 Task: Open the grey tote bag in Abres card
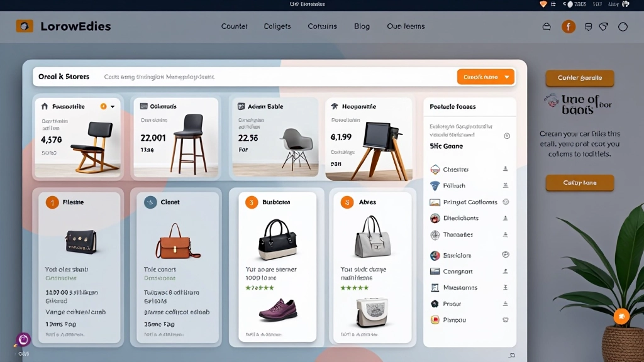tap(372, 236)
